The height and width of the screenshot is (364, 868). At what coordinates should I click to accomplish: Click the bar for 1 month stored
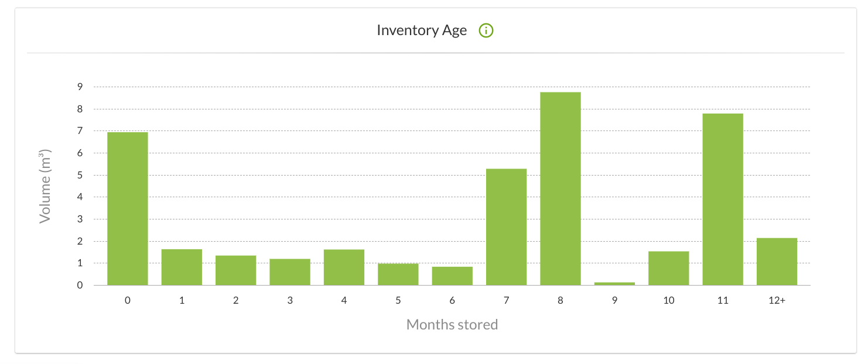pyautogui.click(x=182, y=267)
